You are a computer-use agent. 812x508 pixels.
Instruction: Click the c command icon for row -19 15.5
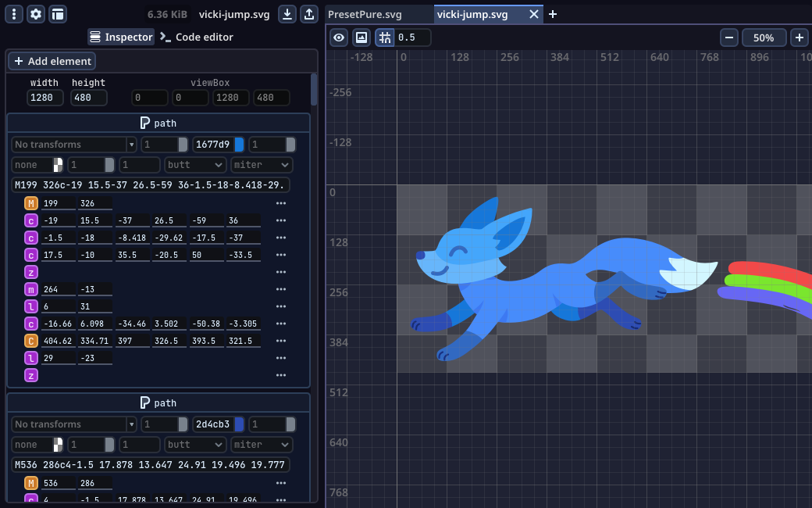[x=31, y=220]
